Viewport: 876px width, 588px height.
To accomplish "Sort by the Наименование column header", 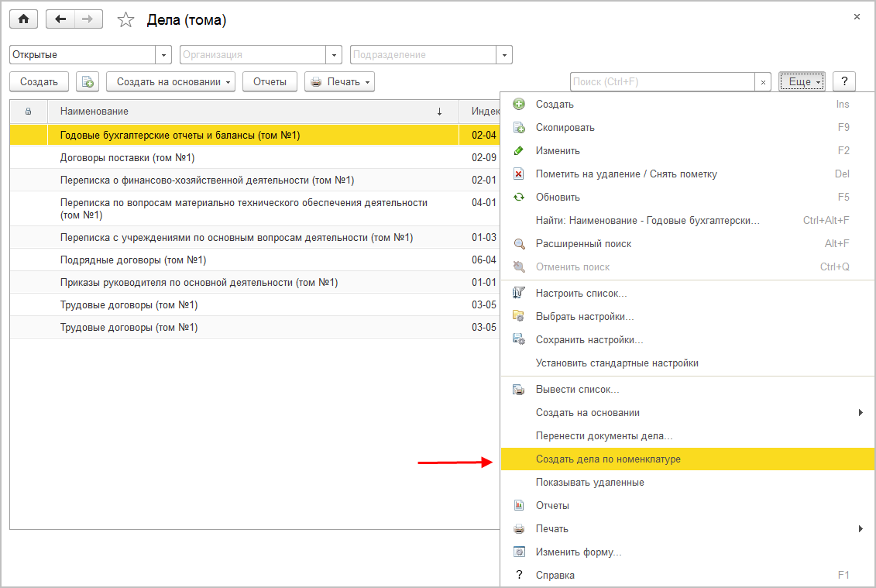I will [x=248, y=112].
